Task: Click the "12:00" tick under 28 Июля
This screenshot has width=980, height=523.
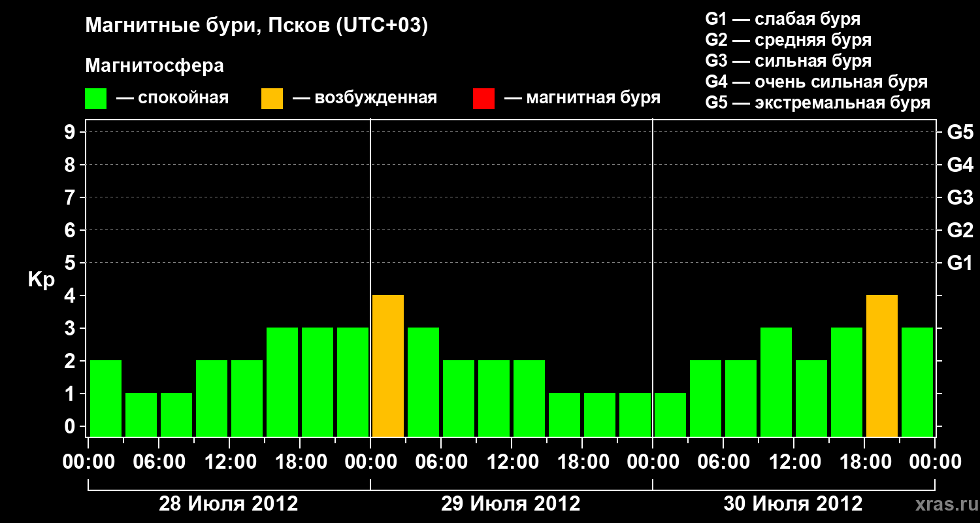Action: click(x=229, y=462)
